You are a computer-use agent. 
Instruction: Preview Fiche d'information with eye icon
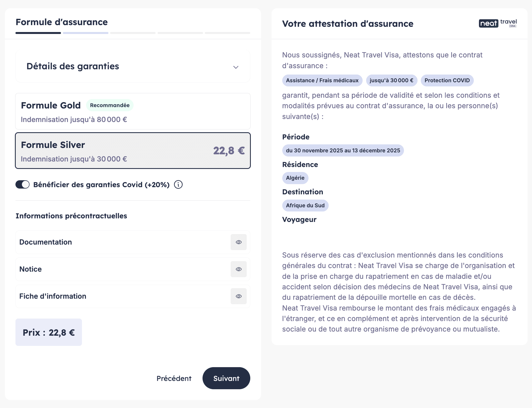(238, 296)
